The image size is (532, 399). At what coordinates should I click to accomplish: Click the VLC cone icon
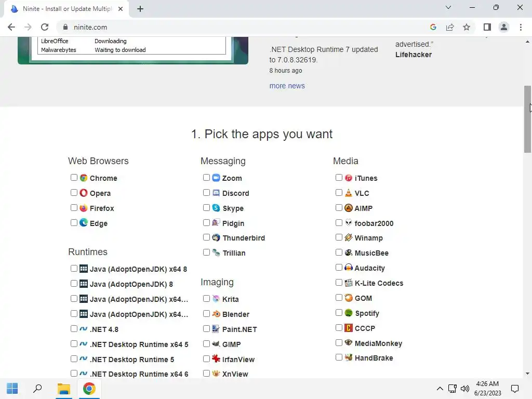point(349,193)
